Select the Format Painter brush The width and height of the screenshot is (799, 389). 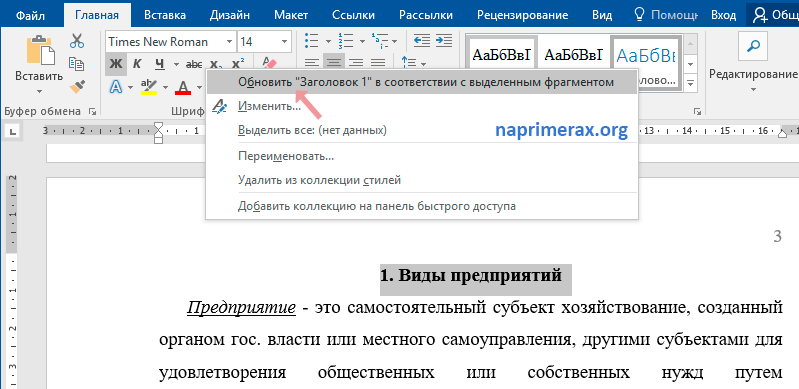pos(77,86)
